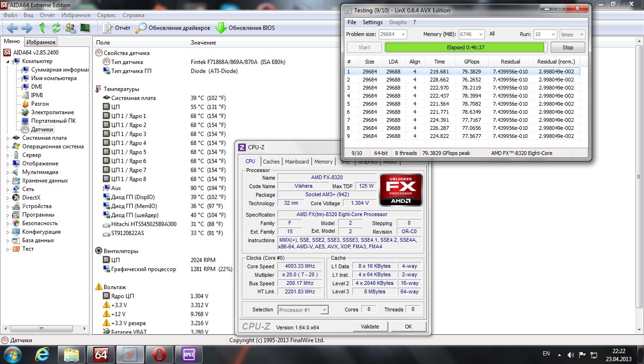Click the Значение column header in AIDA64
The width and height of the screenshot is (644, 364).
[203, 43]
